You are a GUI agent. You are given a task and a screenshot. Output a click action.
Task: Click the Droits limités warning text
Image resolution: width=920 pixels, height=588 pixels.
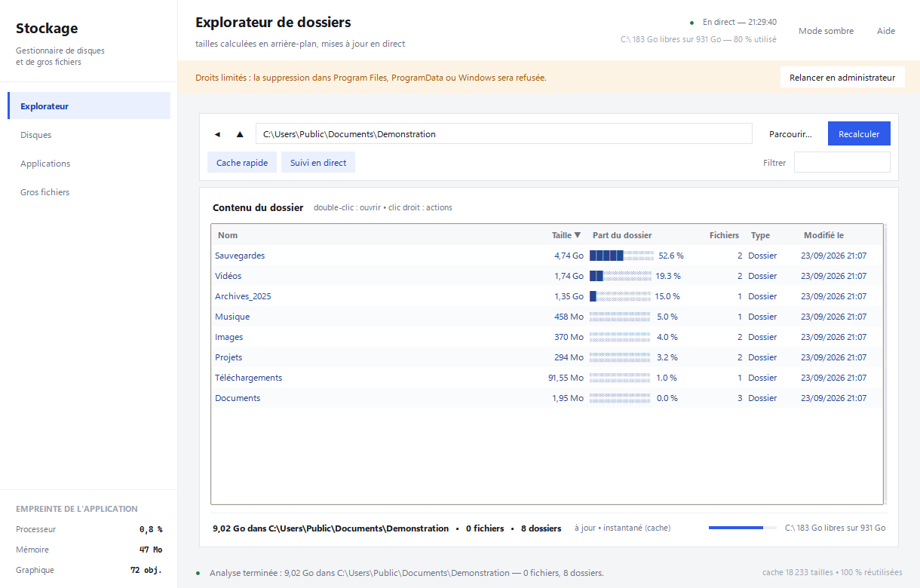pos(371,78)
